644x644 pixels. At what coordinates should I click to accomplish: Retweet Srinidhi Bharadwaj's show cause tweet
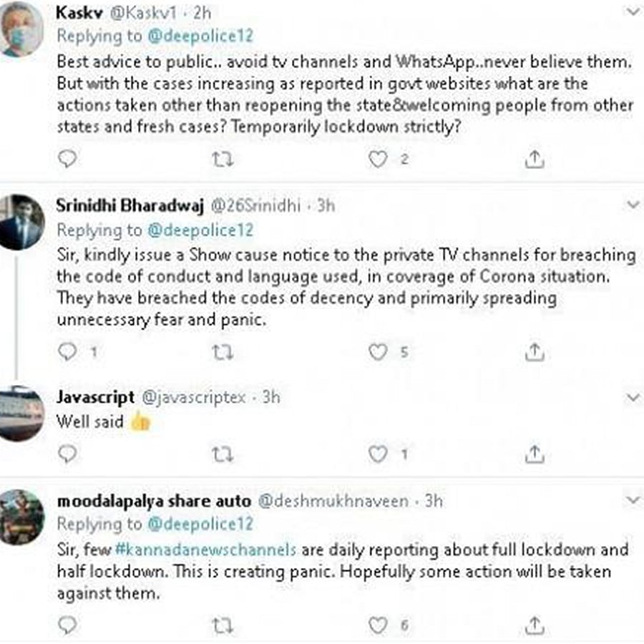pos(223,351)
